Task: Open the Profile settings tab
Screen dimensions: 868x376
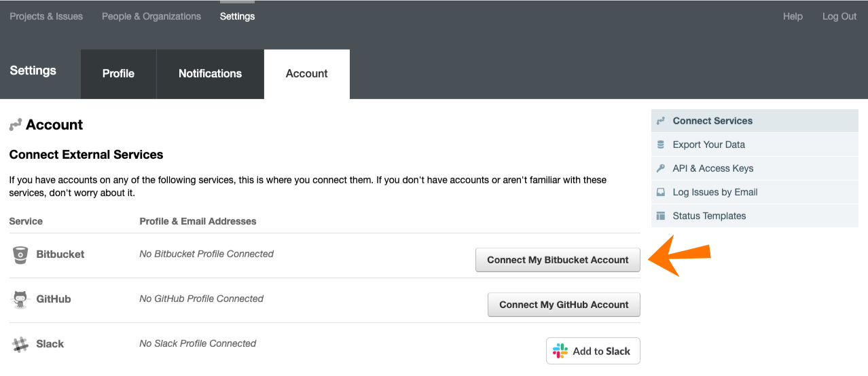Action: pyautogui.click(x=118, y=74)
